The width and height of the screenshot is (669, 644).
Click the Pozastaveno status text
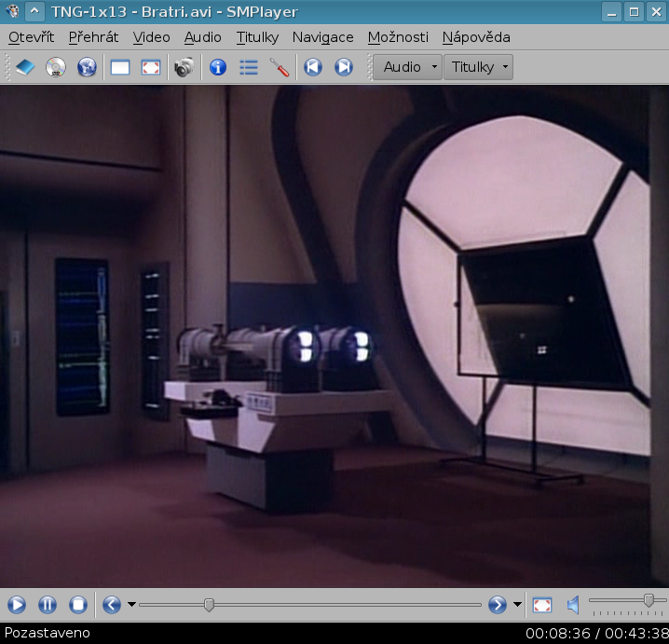click(x=48, y=633)
